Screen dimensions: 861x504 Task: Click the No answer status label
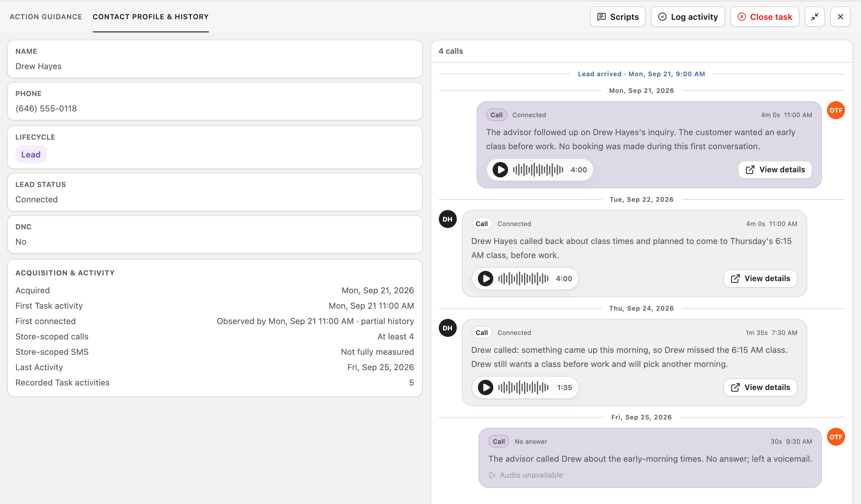pyautogui.click(x=531, y=442)
